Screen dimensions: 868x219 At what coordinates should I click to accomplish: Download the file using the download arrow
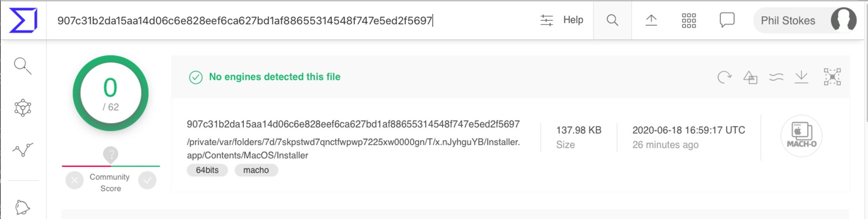(x=801, y=77)
